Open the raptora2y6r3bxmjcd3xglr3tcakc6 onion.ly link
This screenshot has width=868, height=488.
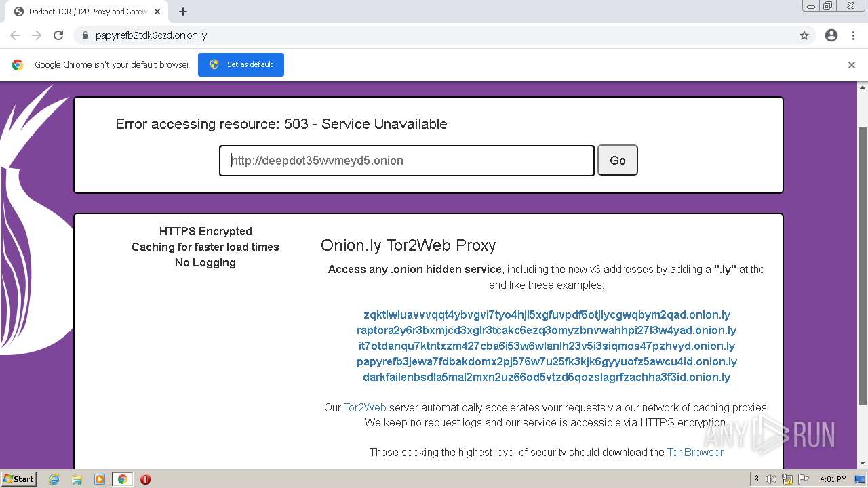(x=547, y=330)
